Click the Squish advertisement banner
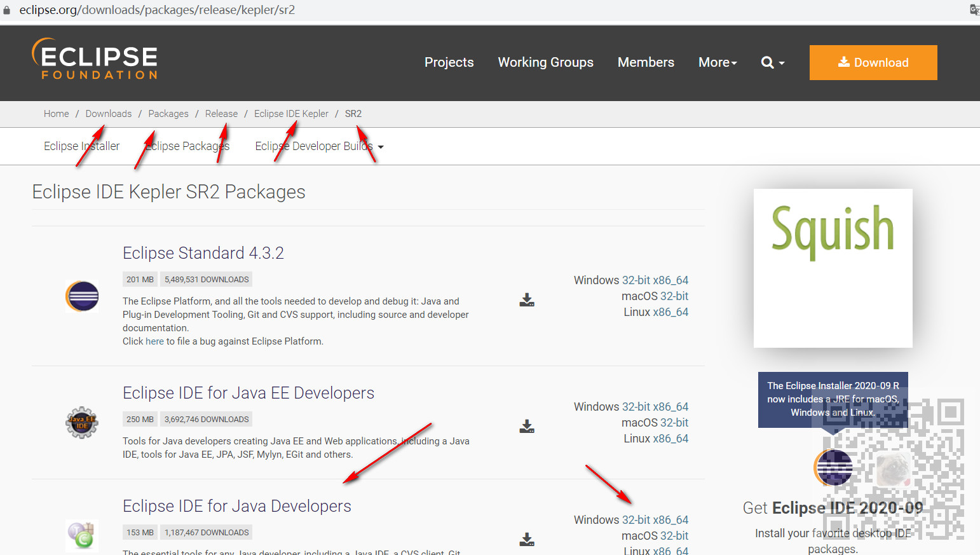Screen dimensions: 980x555 coord(833,268)
